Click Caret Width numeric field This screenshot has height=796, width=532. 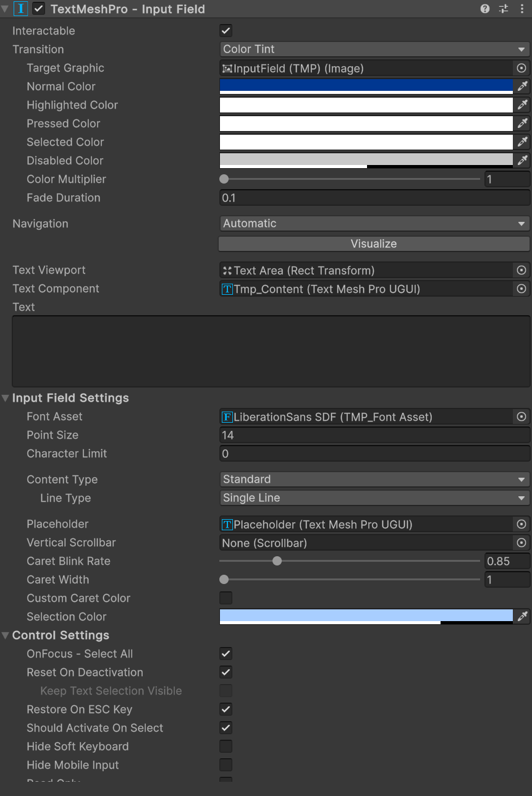click(x=507, y=580)
